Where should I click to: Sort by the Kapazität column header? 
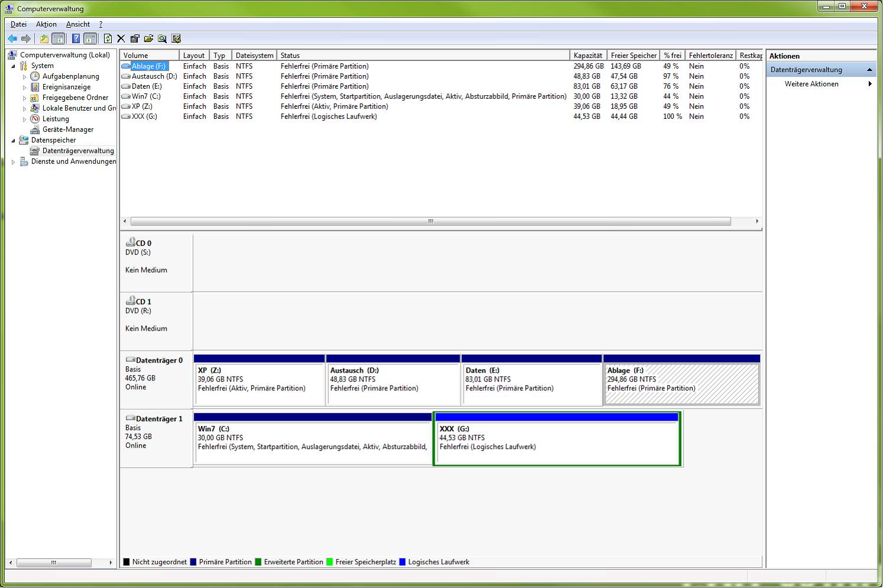(x=588, y=55)
